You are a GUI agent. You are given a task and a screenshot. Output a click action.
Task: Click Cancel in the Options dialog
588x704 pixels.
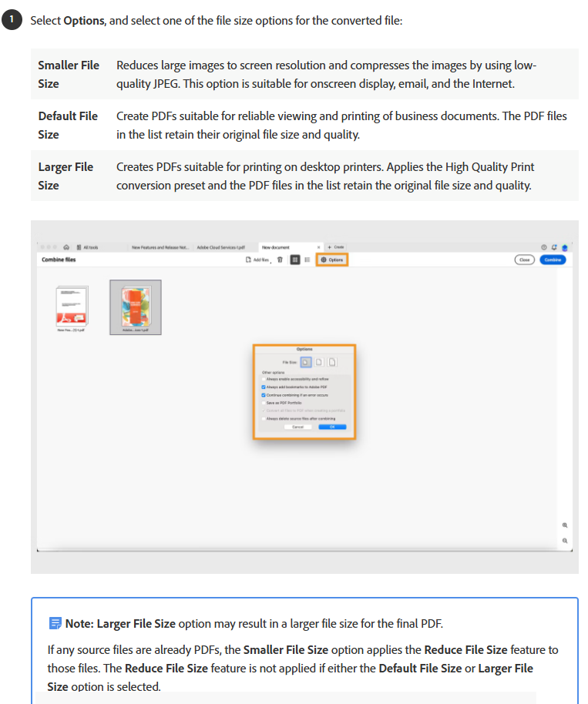point(297,427)
